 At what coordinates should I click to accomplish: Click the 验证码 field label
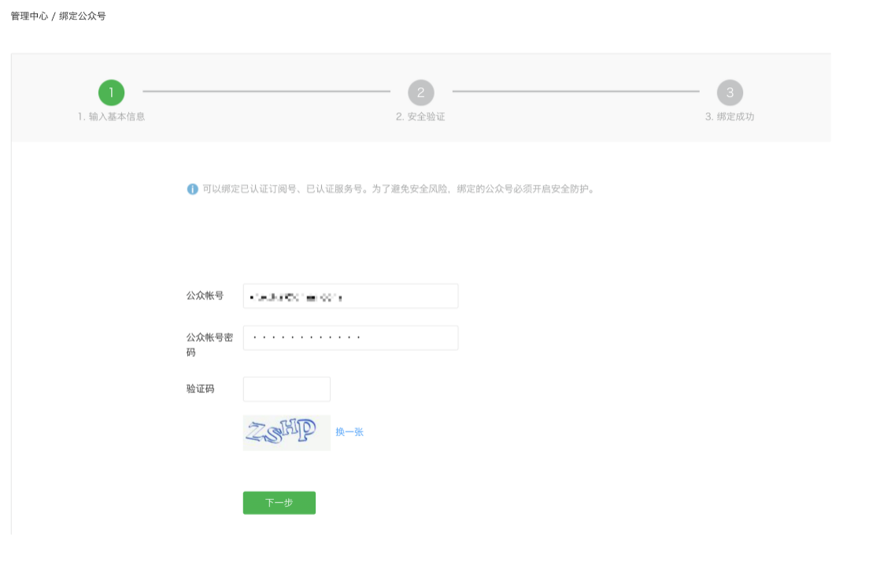click(x=200, y=389)
